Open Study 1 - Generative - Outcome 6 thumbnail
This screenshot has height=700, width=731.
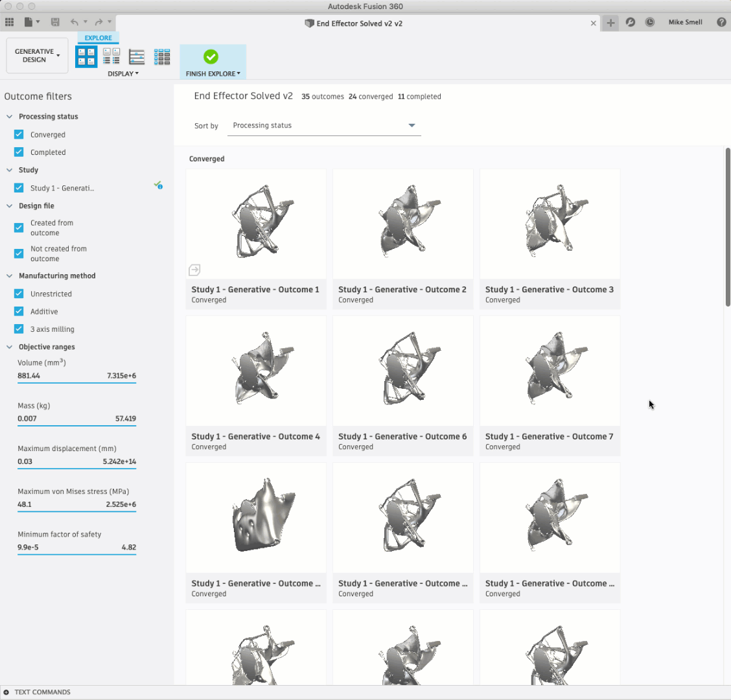(x=403, y=371)
